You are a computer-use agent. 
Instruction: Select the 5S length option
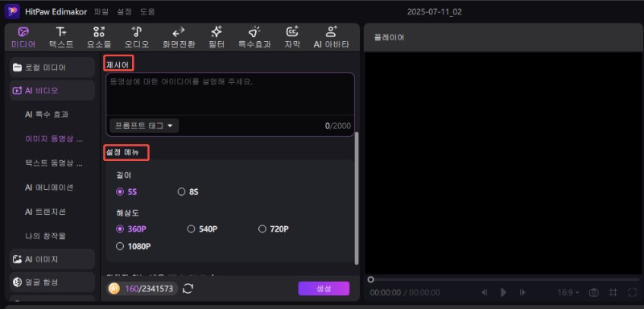point(126,192)
